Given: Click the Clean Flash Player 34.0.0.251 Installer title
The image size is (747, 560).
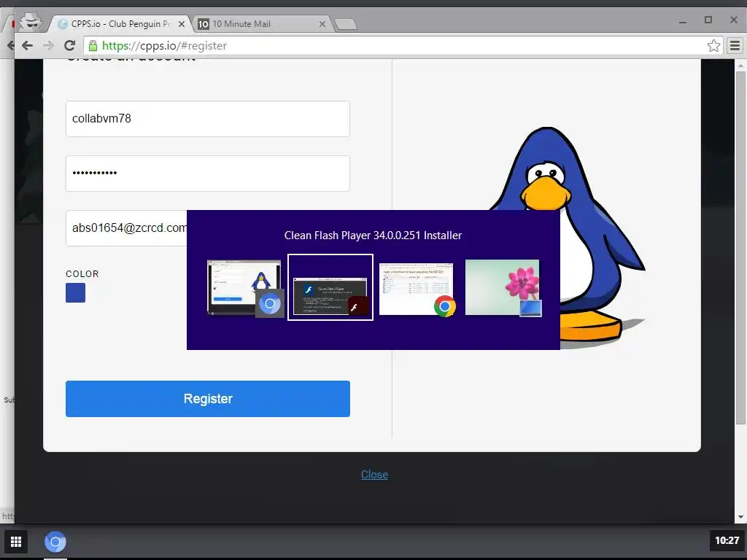Looking at the screenshot, I should click(x=373, y=236).
